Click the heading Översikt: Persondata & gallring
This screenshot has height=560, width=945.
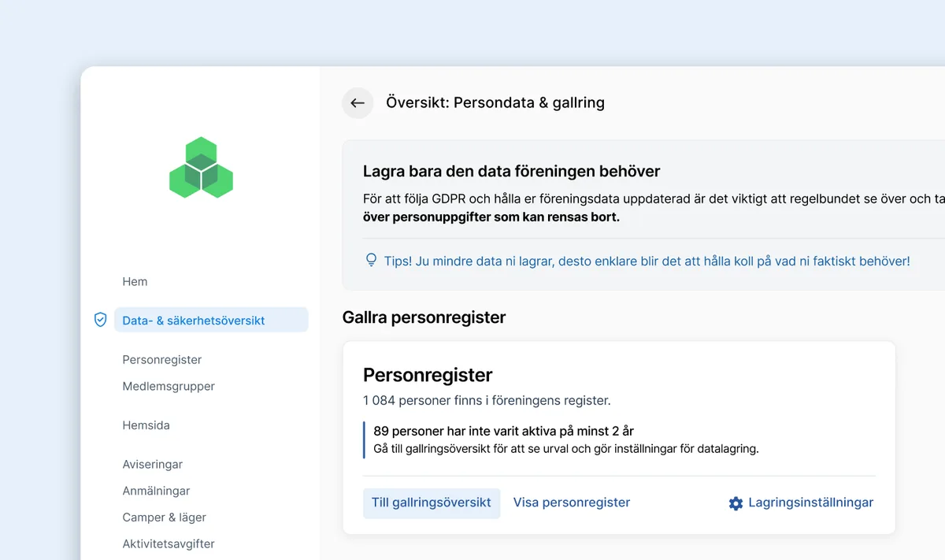pos(495,102)
